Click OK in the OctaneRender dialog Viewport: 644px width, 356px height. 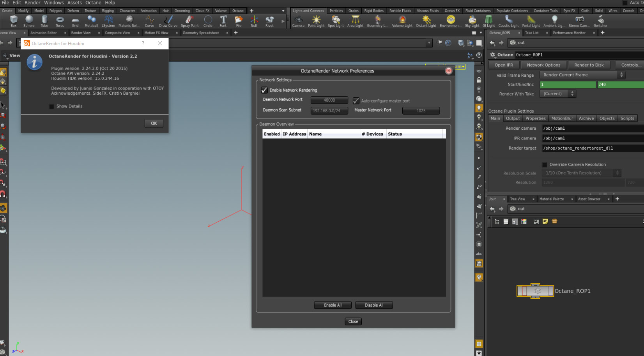click(154, 123)
